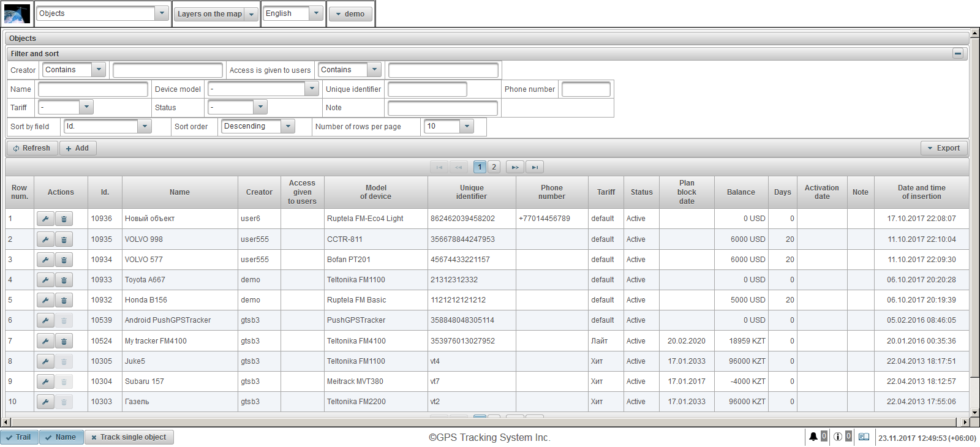Open the notifications bell icon
Viewport: 980px width, 447px height.
[x=813, y=437]
